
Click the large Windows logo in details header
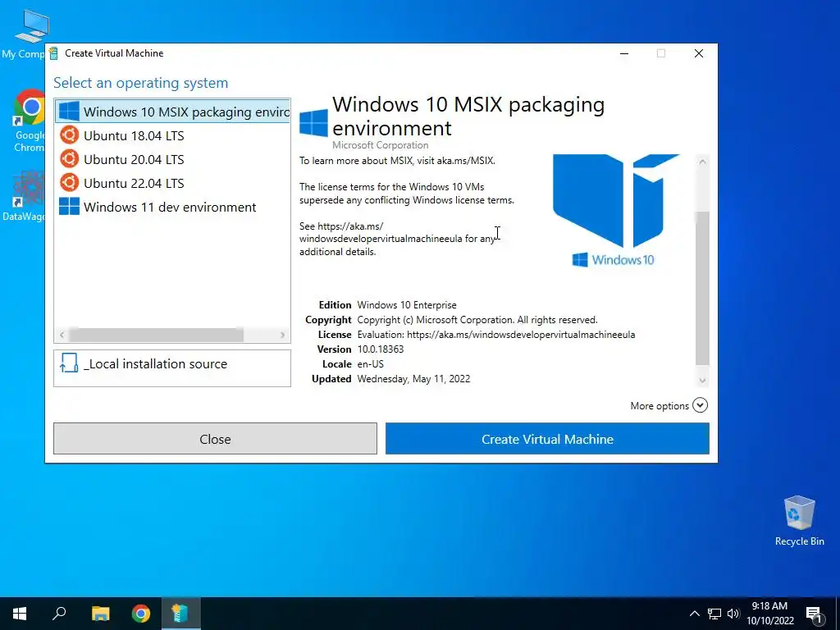pos(313,123)
